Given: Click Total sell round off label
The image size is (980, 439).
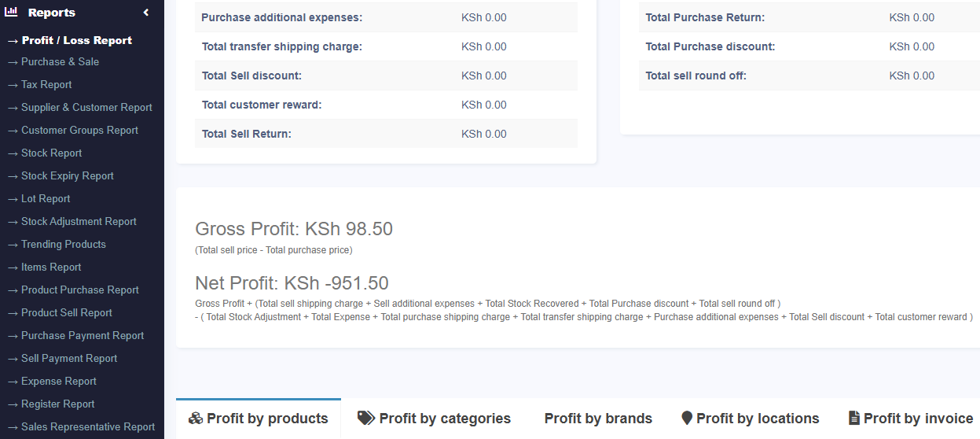Looking at the screenshot, I should [x=696, y=76].
